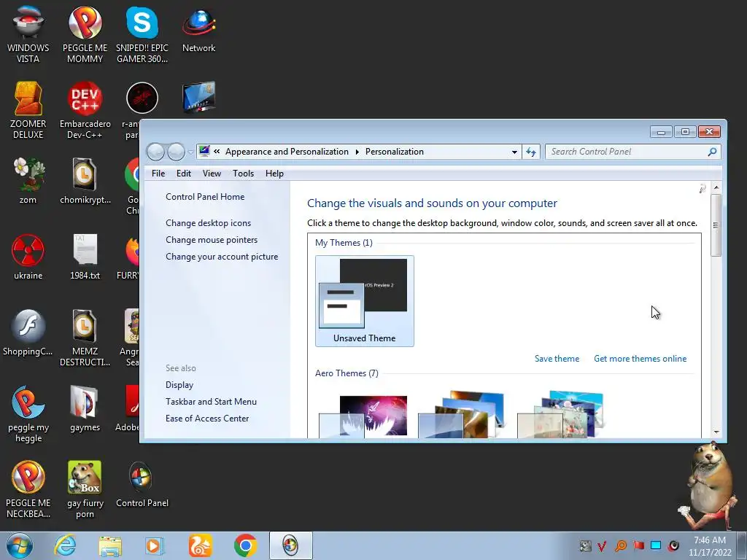
Task: Open Taskbar and Start Menu link
Action: [211, 402]
